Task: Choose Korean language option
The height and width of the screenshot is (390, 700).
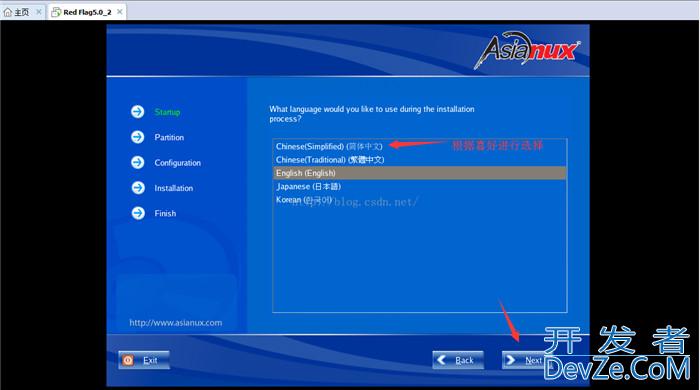Action: point(420,200)
